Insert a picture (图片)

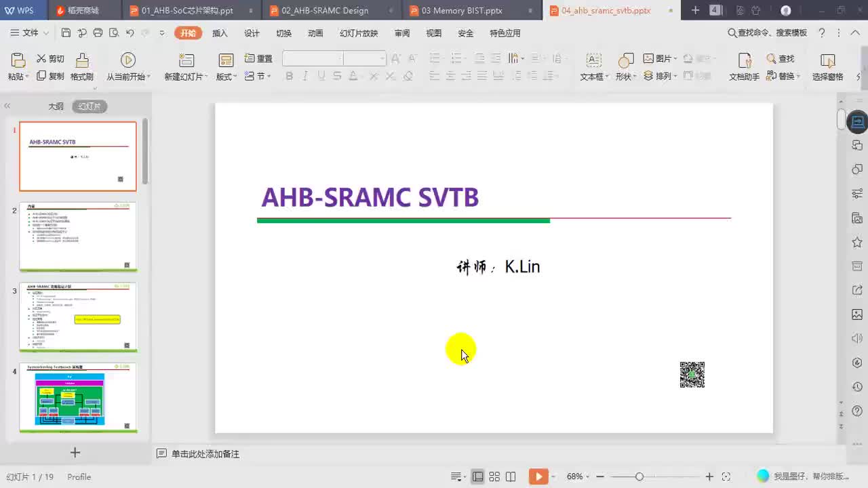(x=659, y=59)
